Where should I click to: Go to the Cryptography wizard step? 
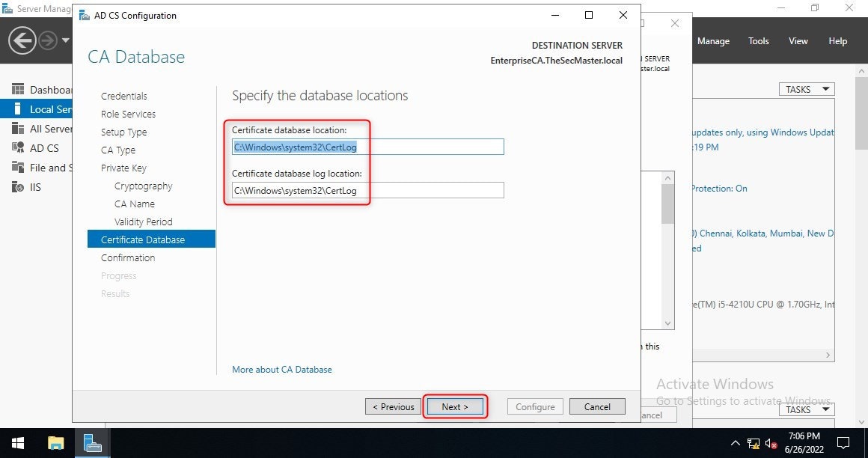[144, 186]
